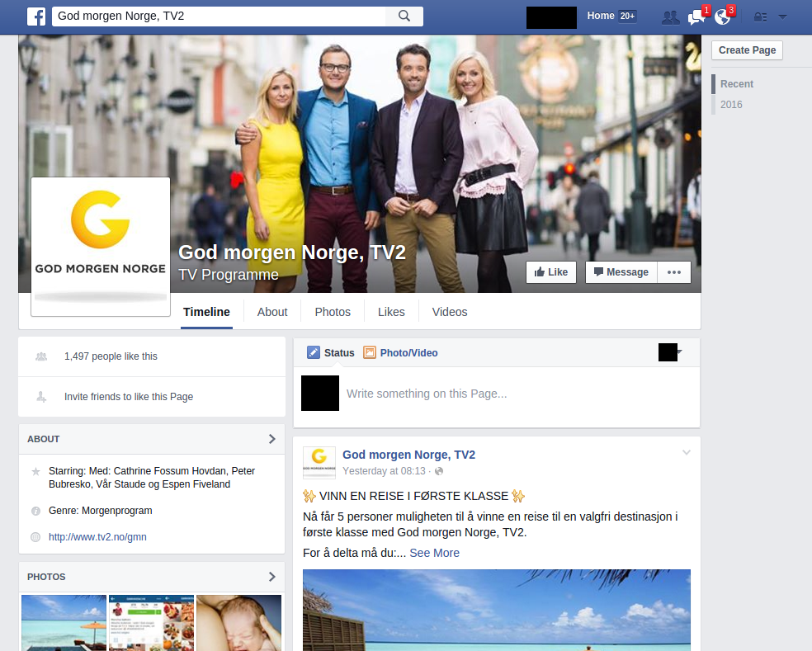Screen dimensions: 812x651
Task: Open the post-as identity dropdown arrow
Action: pyautogui.click(x=679, y=352)
